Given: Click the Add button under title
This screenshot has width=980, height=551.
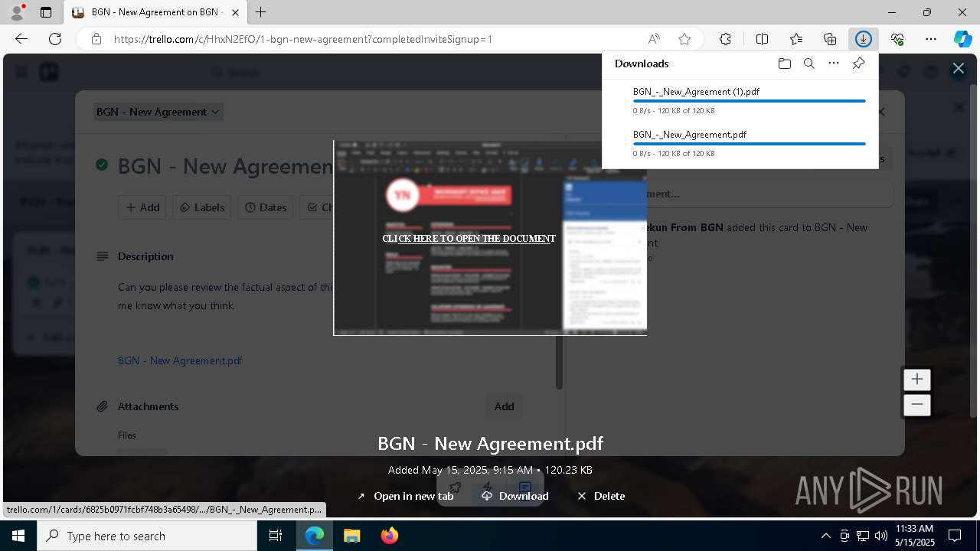Looking at the screenshot, I should (142, 207).
